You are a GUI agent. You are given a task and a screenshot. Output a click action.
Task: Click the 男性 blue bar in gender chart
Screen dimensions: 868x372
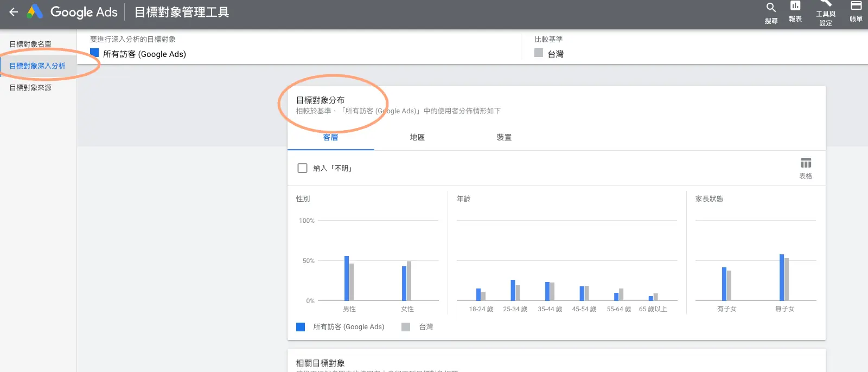point(347,278)
